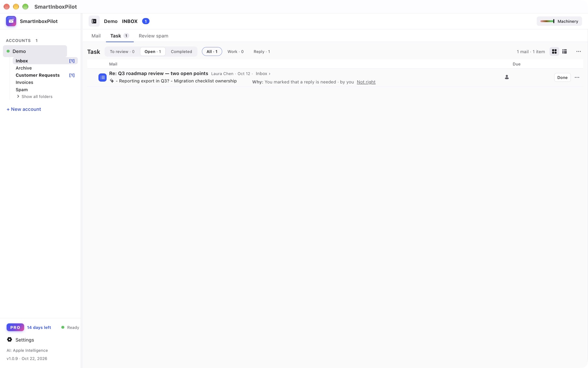Open the Review spam tab
Image resolution: width=588 pixels, height=368 pixels.
154,36
